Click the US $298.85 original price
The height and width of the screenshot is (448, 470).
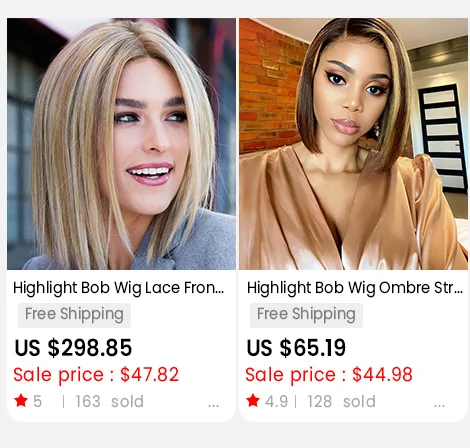coord(73,348)
